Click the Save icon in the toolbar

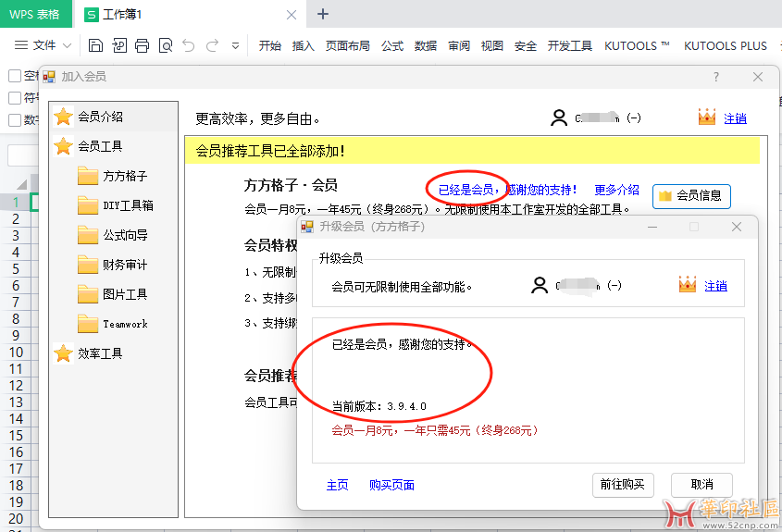[95, 45]
